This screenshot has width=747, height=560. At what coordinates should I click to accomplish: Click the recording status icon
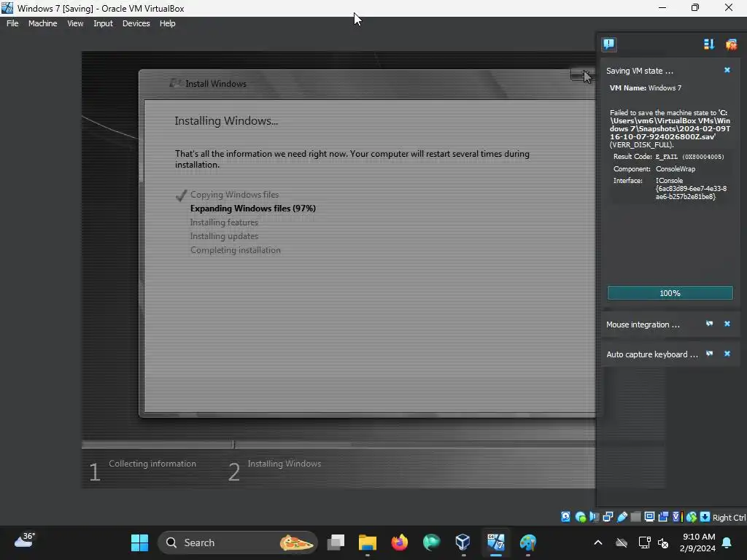[663, 517]
